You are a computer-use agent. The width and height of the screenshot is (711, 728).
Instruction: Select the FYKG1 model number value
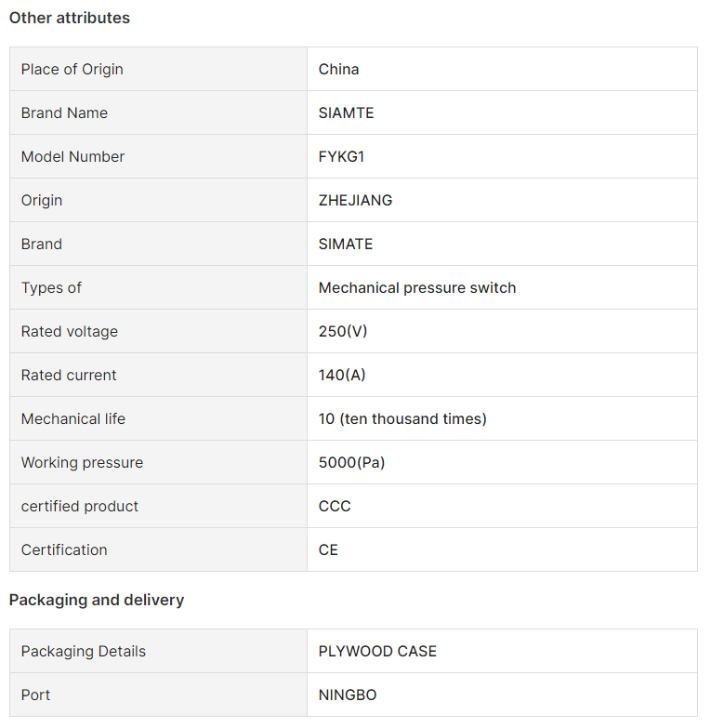pos(342,156)
